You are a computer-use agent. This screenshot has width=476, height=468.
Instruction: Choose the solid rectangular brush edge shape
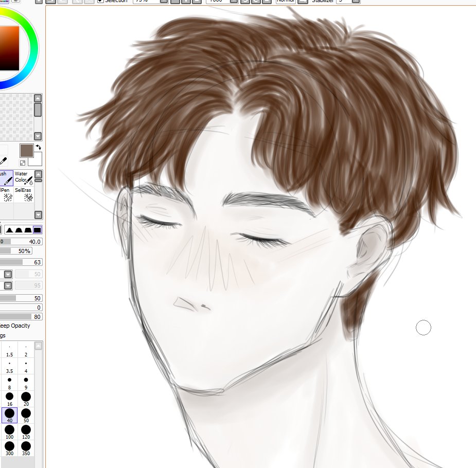(x=37, y=230)
